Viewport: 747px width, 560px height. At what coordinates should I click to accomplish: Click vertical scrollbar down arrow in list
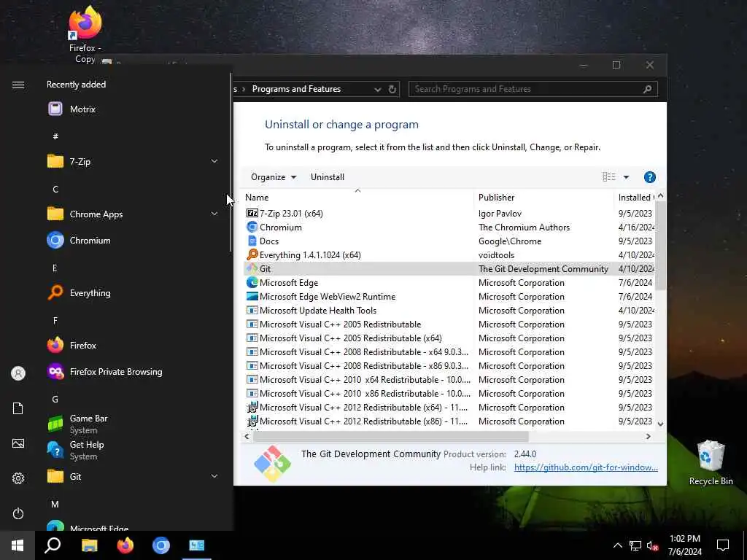pyautogui.click(x=660, y=424)
